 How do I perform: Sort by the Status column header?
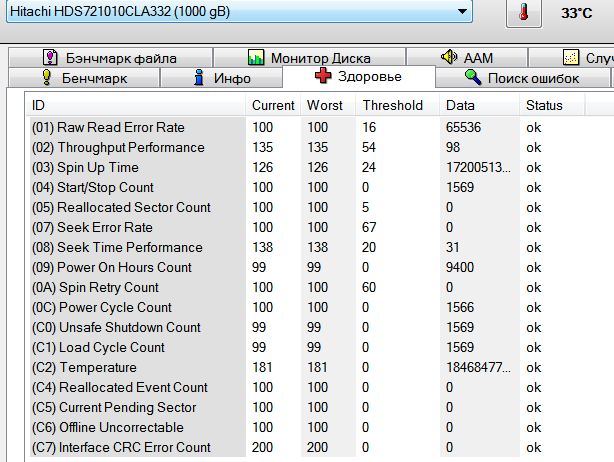click(552, 105)
